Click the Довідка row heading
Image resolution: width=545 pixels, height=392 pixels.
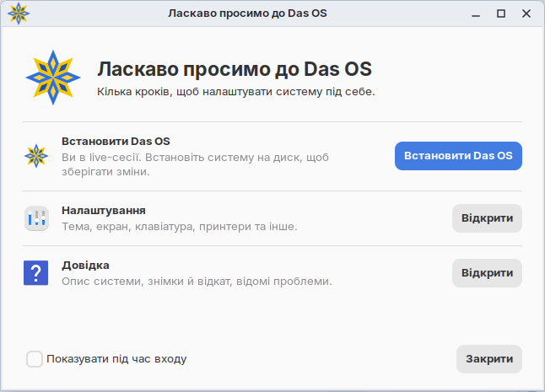pyautogui.click(x=85, y=266)
